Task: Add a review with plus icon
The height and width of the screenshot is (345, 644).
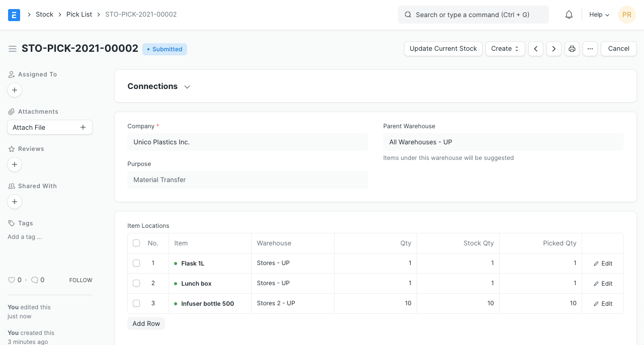Action: pos(15,164)
